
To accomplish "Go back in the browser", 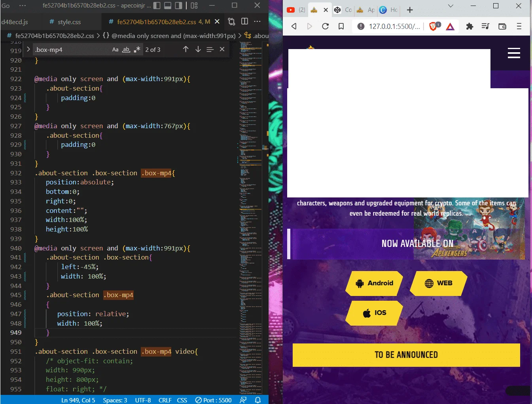I will pyautogui.click(x=294, y=26).
